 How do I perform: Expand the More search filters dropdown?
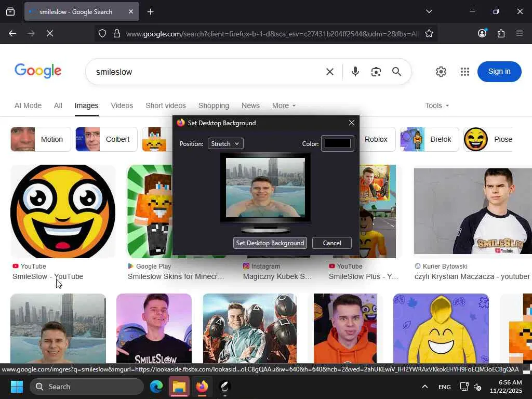[x=284, y=105]
